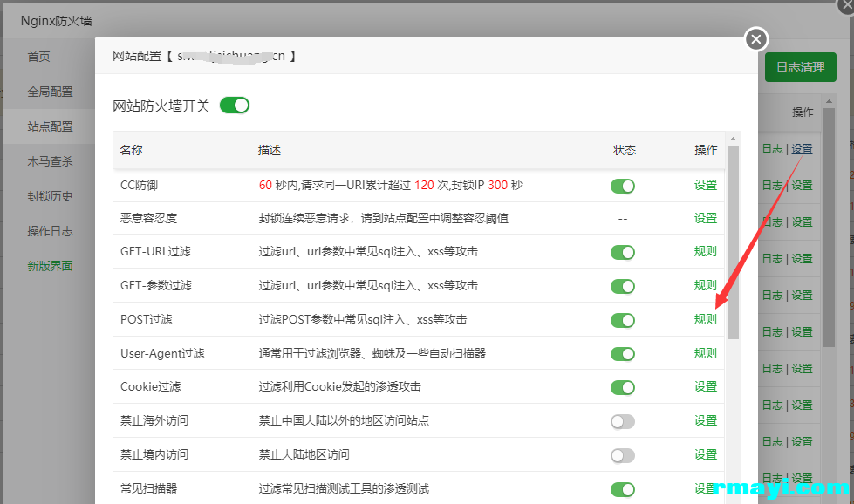Image resolution: width=854 pixels, height=504 pixels.
Task: Open 设置 for 禁止境内访问
Action: click(706, 454)
